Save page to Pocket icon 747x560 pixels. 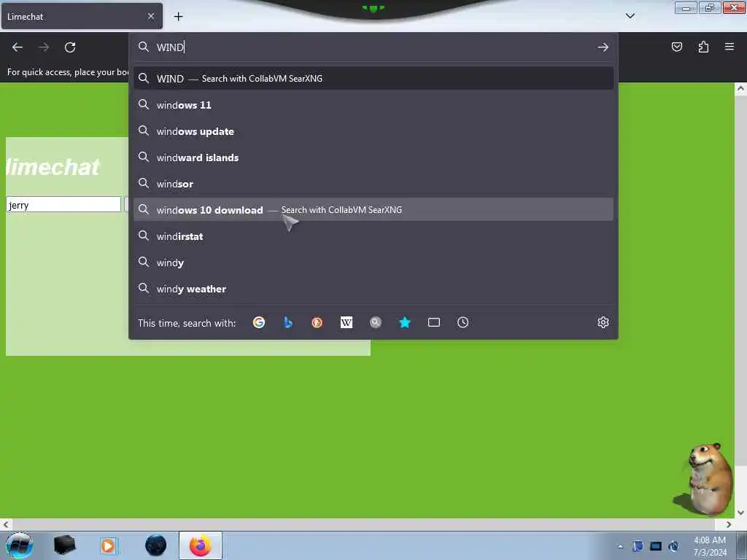[x=677, y=47]
